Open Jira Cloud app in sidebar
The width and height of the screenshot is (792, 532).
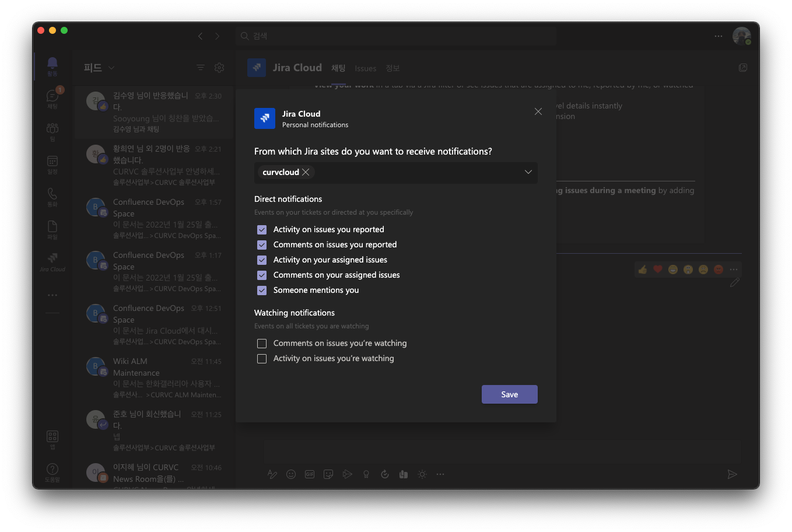coord(52,261)
